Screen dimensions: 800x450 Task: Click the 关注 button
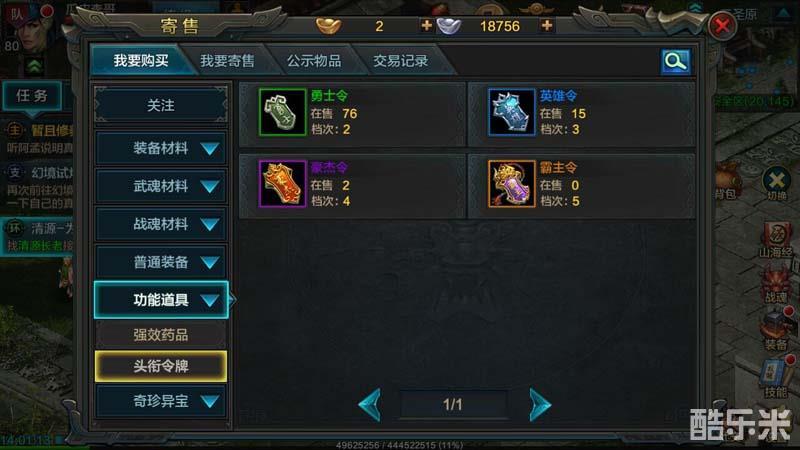(161, 106)
